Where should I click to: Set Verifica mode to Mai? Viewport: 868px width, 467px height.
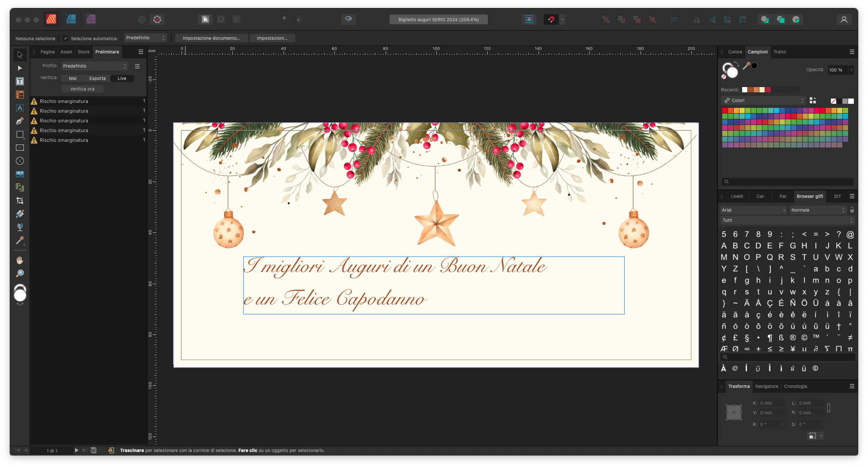coord(73,78)
